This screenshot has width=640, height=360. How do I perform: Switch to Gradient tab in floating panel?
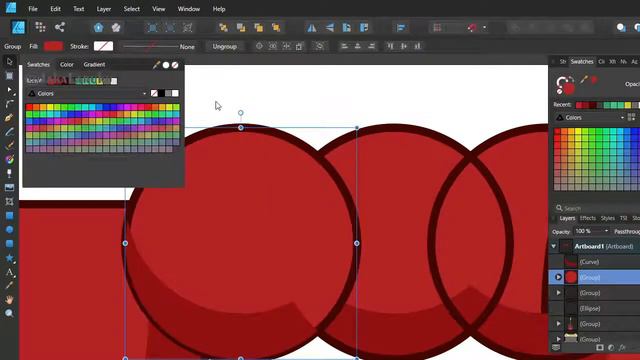pos(94,64)
